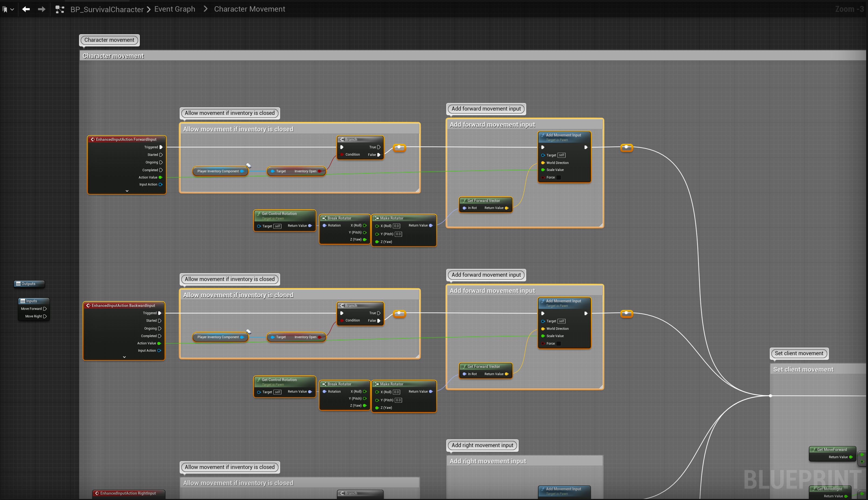Click the blueprint graph icon beside BP_SurvivalCharacter
Viewport: 868px width, 500px height.
(x=60, y=9)
